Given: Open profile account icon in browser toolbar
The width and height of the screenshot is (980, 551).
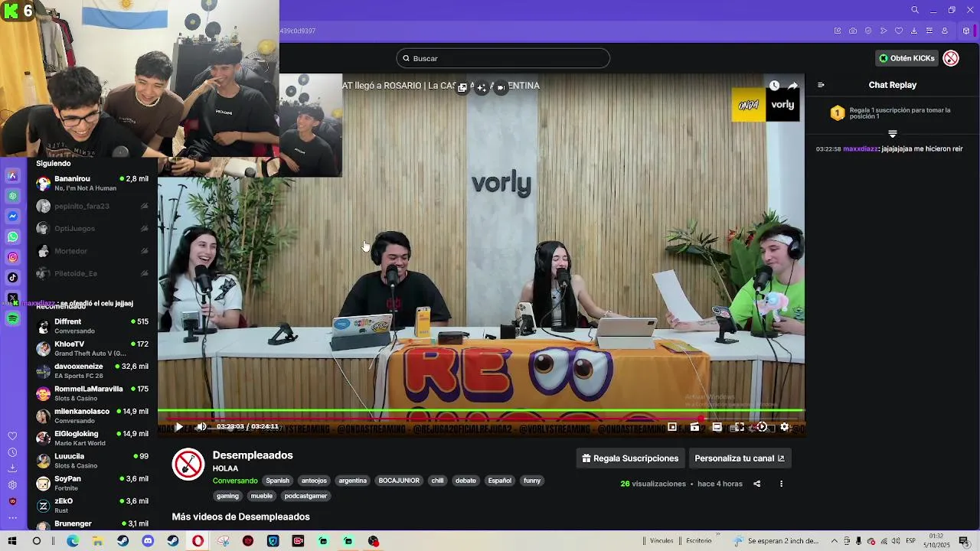Looking at the screenshot, I should tap(945, 31).
